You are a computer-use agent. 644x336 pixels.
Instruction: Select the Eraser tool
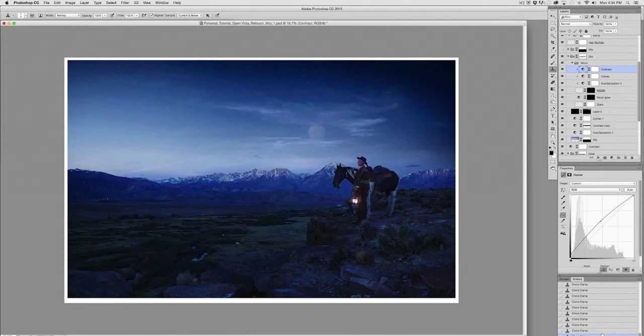coord(553,82)
